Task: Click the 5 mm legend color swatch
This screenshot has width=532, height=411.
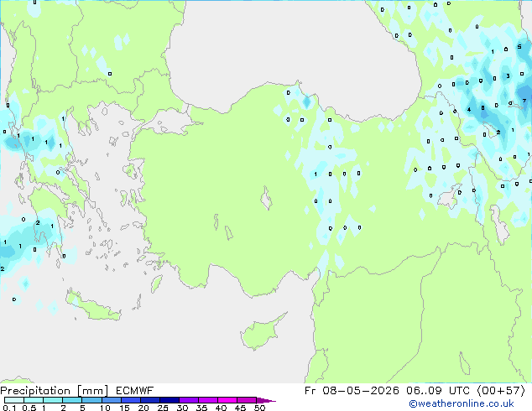Action: click(91, 400)
